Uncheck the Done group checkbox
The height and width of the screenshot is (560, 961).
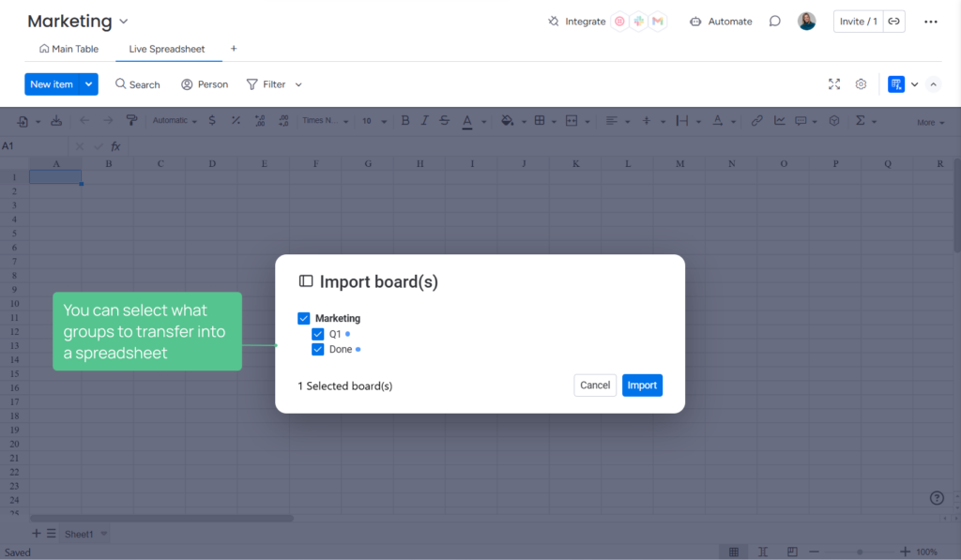click(x=318, y=349)
